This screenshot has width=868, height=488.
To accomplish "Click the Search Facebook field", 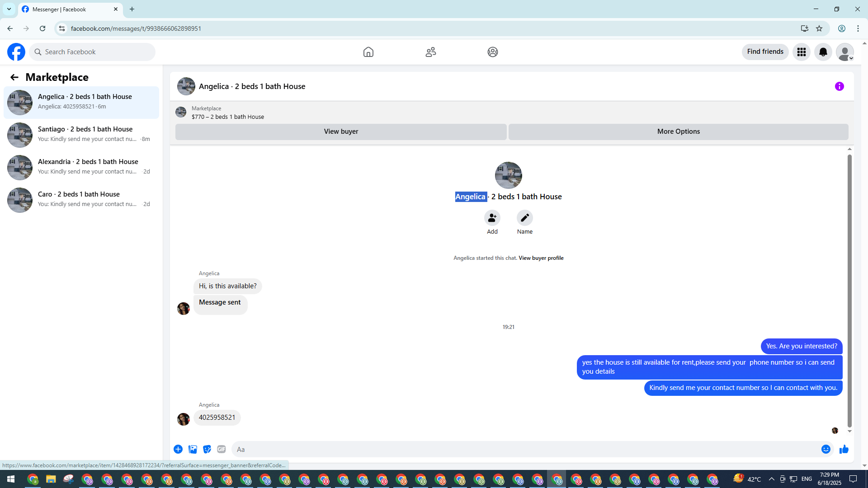I will [x=92, y=52].
